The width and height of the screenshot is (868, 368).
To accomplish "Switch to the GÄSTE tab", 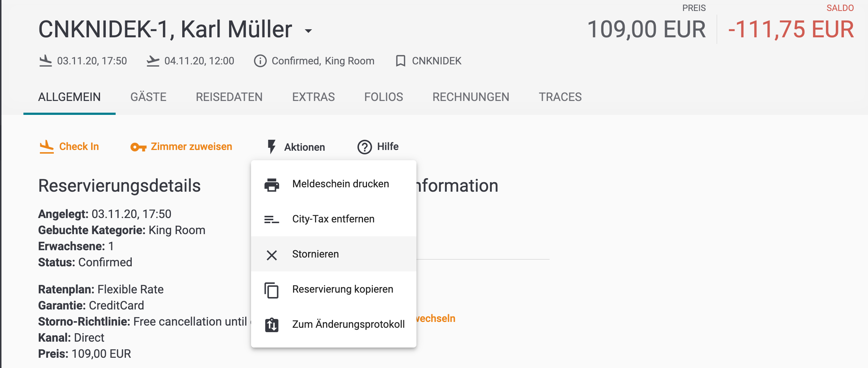I will coord(148,97).
